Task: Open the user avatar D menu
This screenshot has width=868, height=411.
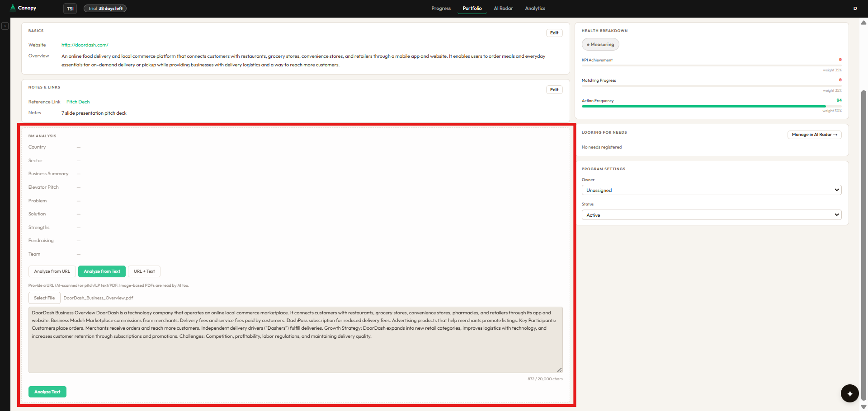Action: coord(855,8)
